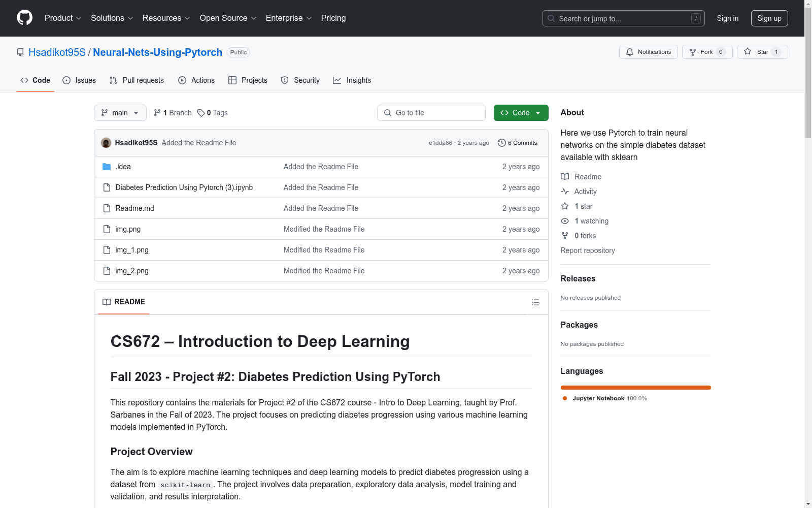Click the orange Jupyter Notebook language dot
The width and height of the screenshot is (812, 508).
pos(565,398)
